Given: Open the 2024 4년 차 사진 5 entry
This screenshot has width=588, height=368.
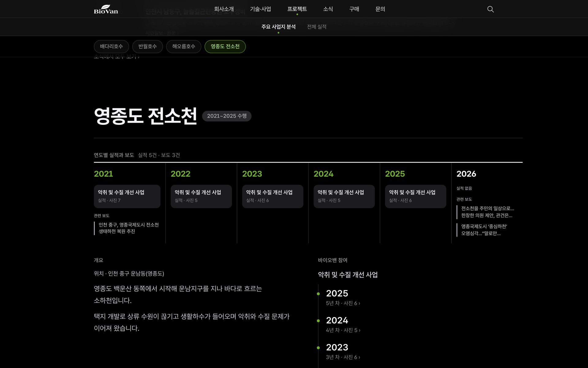Looking at the screenshot, I should [x=343, y=324].
